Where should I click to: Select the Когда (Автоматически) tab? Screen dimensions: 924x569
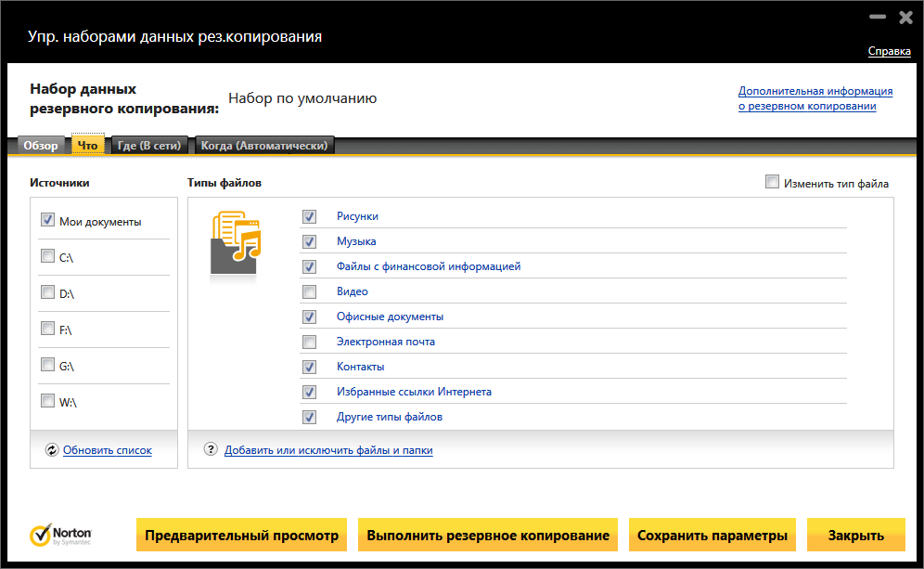(x=263, y=146)
